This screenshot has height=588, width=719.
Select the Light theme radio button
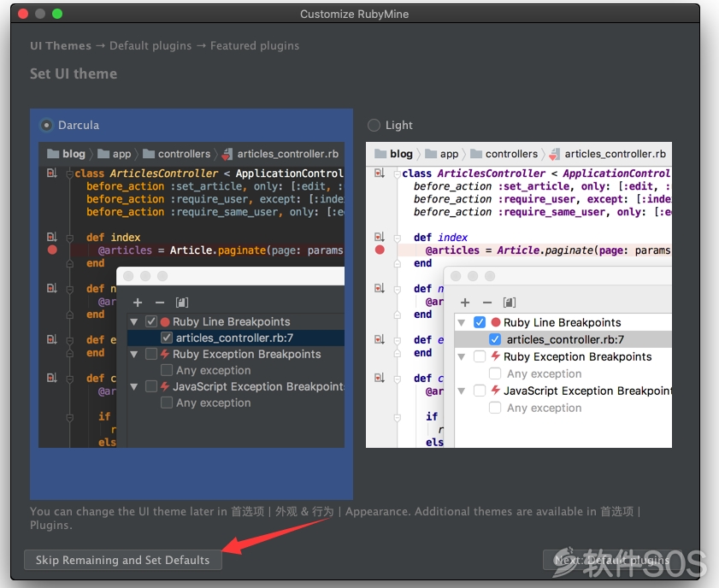click(374, 125)
